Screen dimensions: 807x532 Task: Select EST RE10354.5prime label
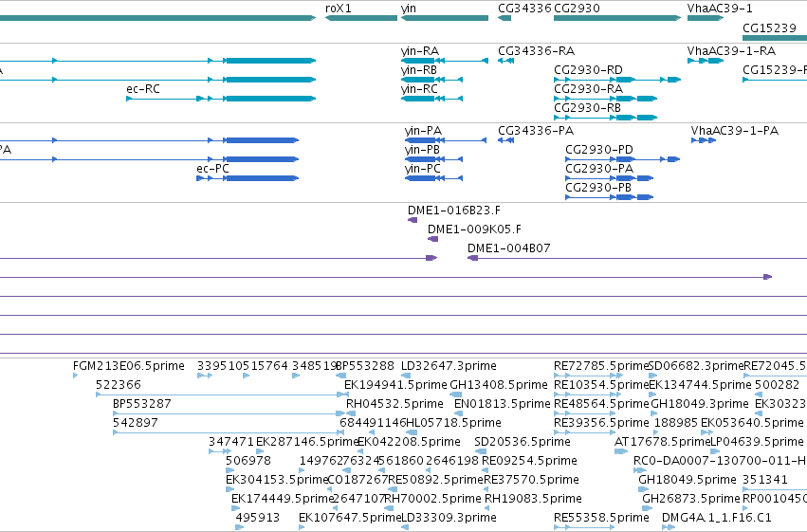(600, 385)
